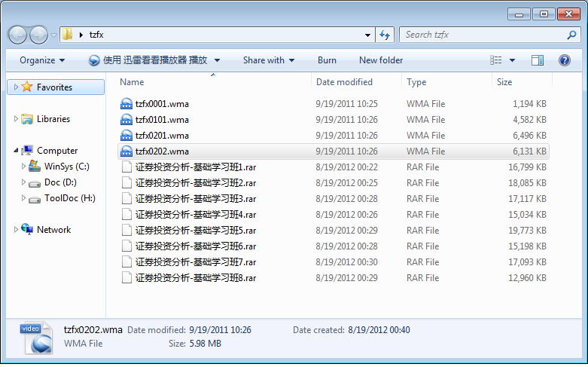Collapse the Computer tree node

(17, 151)
